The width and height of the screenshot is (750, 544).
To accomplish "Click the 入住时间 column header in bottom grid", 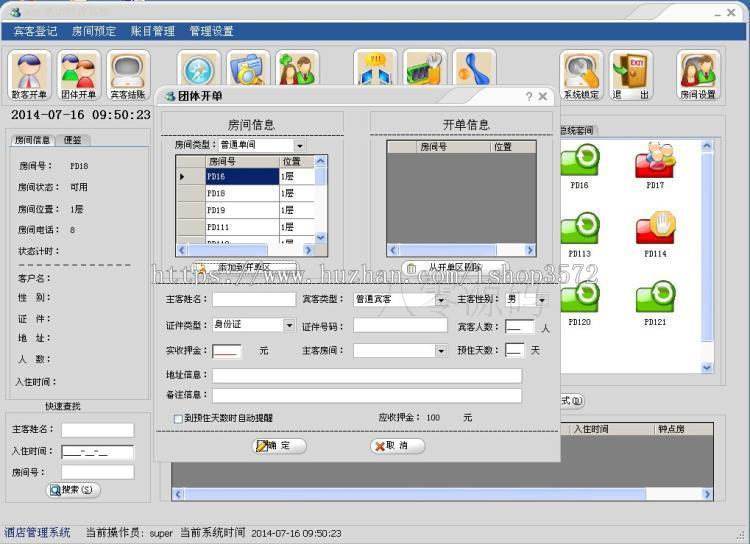I will coord(612,429).
